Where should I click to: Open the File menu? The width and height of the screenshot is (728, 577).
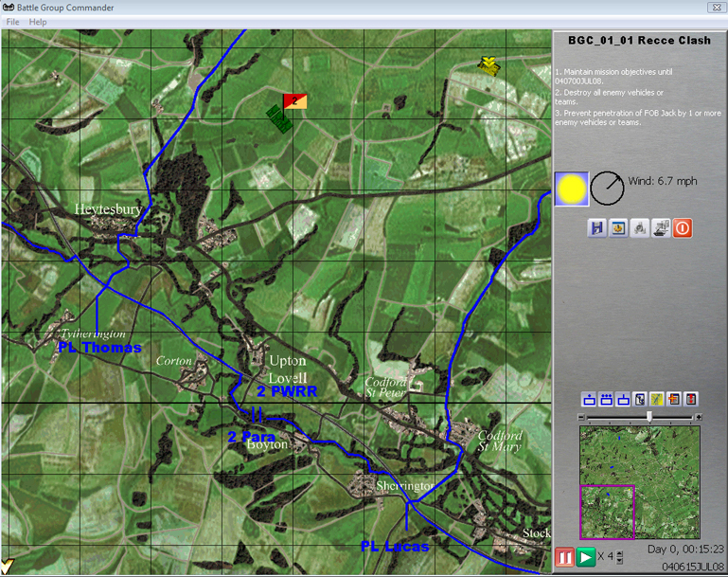[x=13, y=22]
